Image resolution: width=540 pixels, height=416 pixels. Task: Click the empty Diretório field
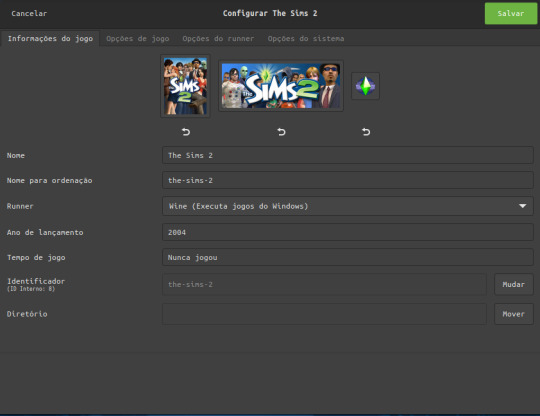(x=324, y=314)
